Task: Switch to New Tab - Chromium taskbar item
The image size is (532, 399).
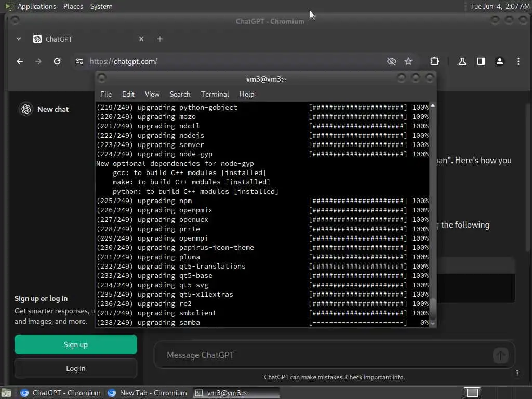Action: pyautogui.click(x=147, y=393)
